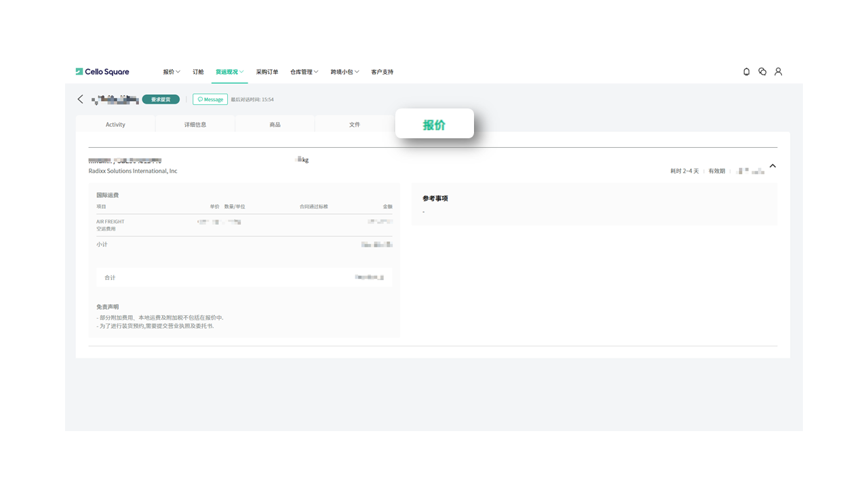Expand the 报价 dropdown in the top navigation
The width and height of the screenshot is (868, 488).
(x=172, y=72)
